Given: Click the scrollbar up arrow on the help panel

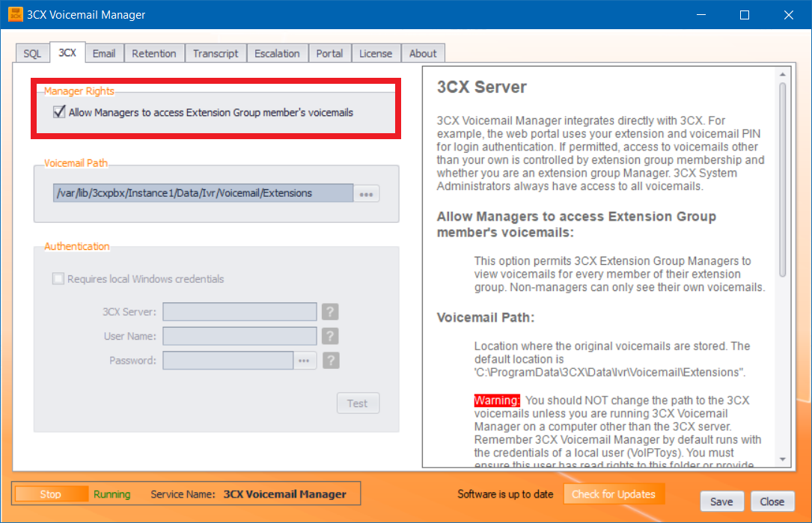Looking at the screenshot, I should 784,73.
